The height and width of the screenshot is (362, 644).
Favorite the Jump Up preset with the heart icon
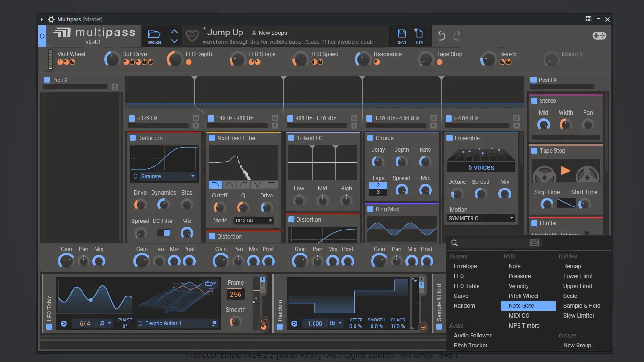click(x=192, y=36)
